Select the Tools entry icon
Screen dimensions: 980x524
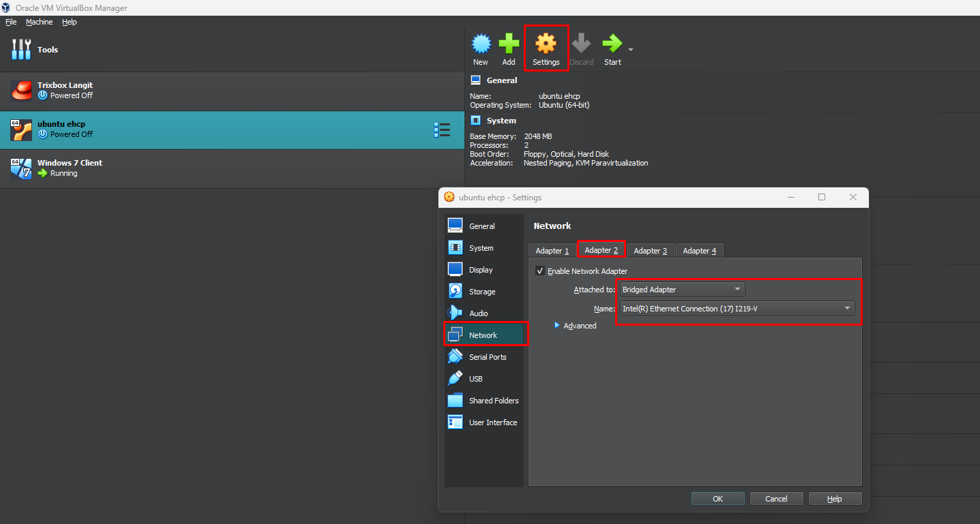click(x=22, y=50)
